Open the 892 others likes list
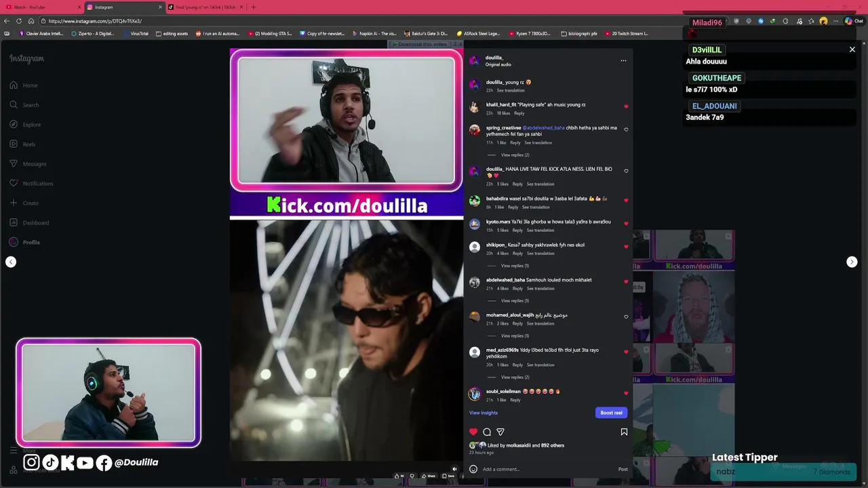 click(553, 445)
